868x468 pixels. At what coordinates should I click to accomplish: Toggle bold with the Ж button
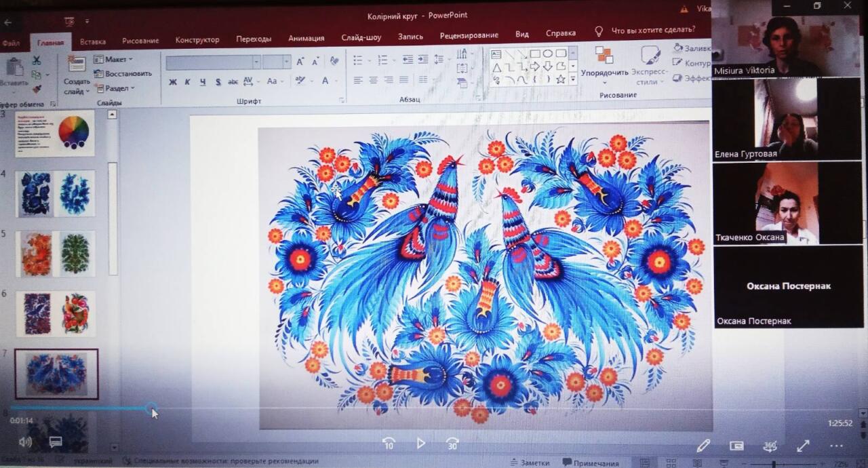pyautogui.click(x=173, y=82)
